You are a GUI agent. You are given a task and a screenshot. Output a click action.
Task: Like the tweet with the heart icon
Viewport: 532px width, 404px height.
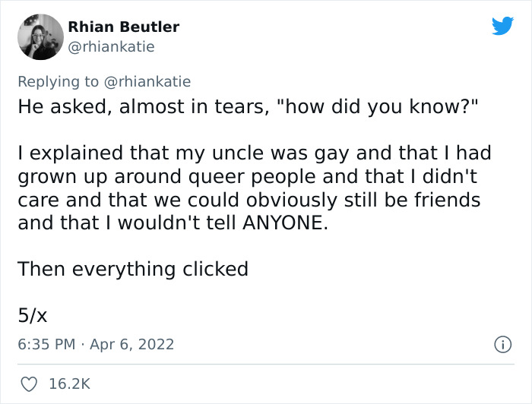(28, 384)
